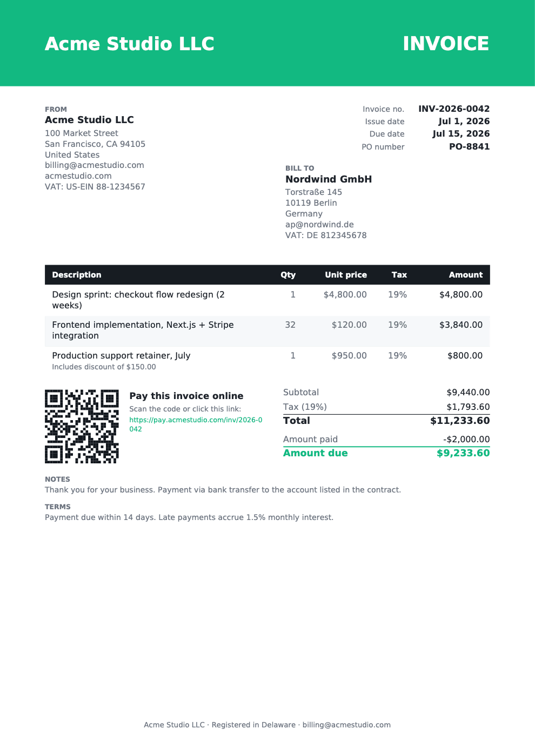
Task: Select the Total value $11,233.60
Action: (460, 421)
